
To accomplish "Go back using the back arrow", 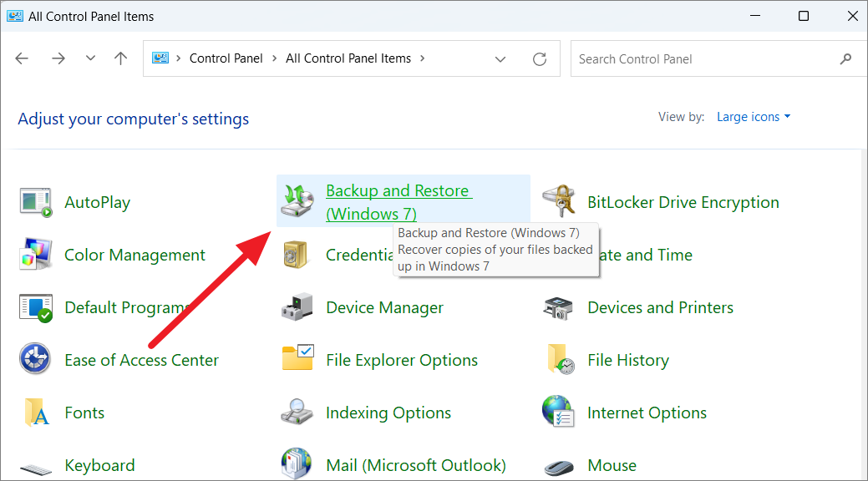I will tap(23, 58).
